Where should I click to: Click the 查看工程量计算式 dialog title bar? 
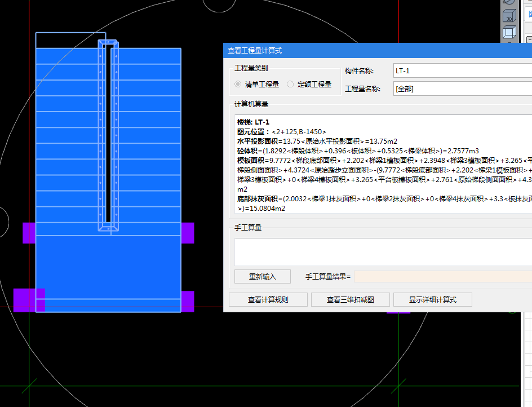tap(377, 51)
